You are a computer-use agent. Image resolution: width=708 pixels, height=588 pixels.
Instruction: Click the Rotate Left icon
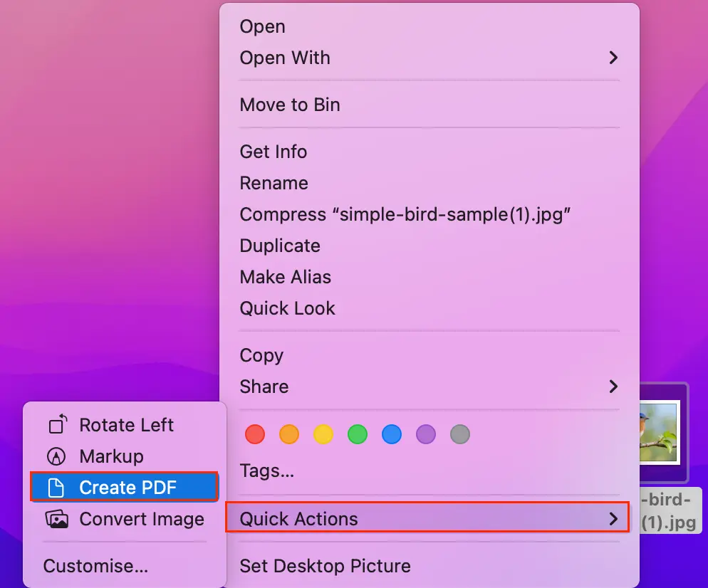[x=58, y=424]
